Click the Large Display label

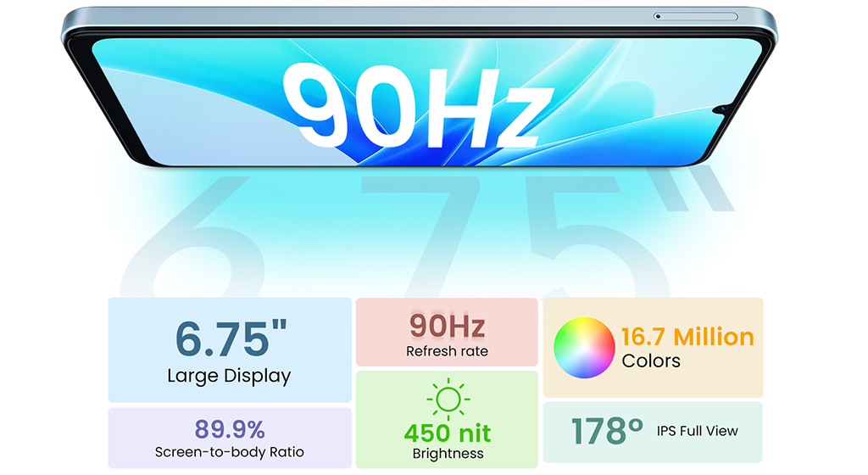[x=229, y=376]
